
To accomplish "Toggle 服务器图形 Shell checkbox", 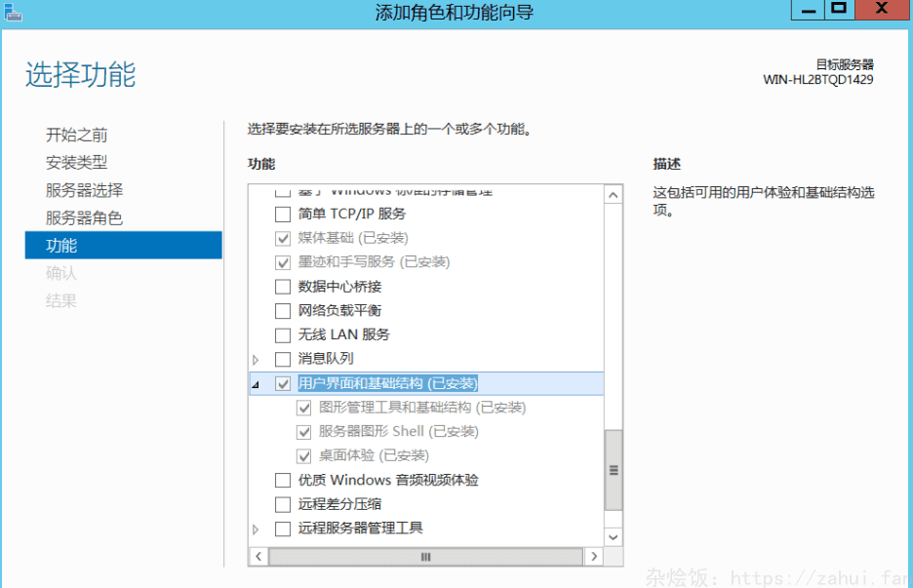I will [x=303, y=432].
